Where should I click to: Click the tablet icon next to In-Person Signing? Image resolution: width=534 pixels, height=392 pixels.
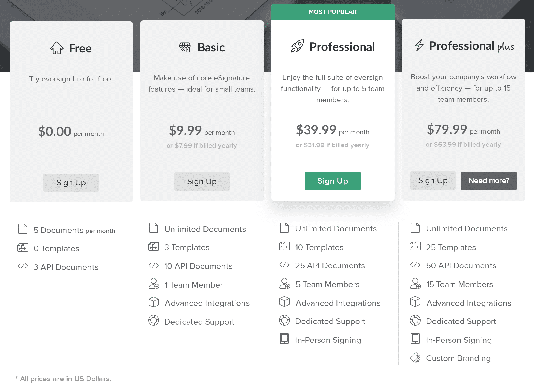coord(284,339)
